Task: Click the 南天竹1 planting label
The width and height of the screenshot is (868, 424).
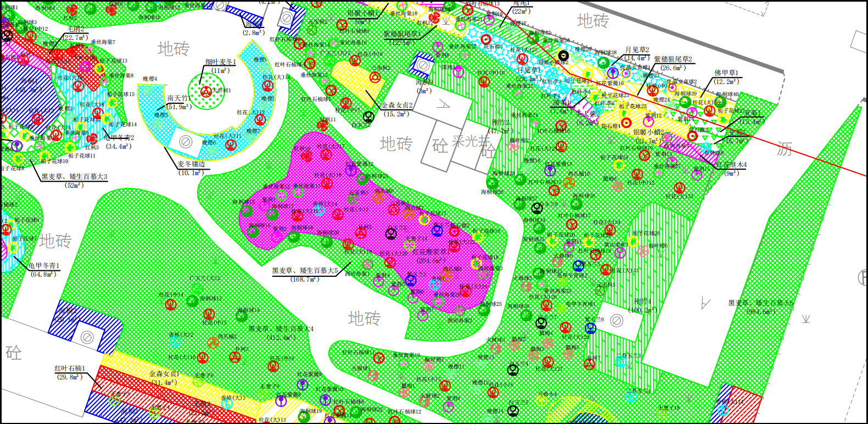Action: [x=178, y=99]
